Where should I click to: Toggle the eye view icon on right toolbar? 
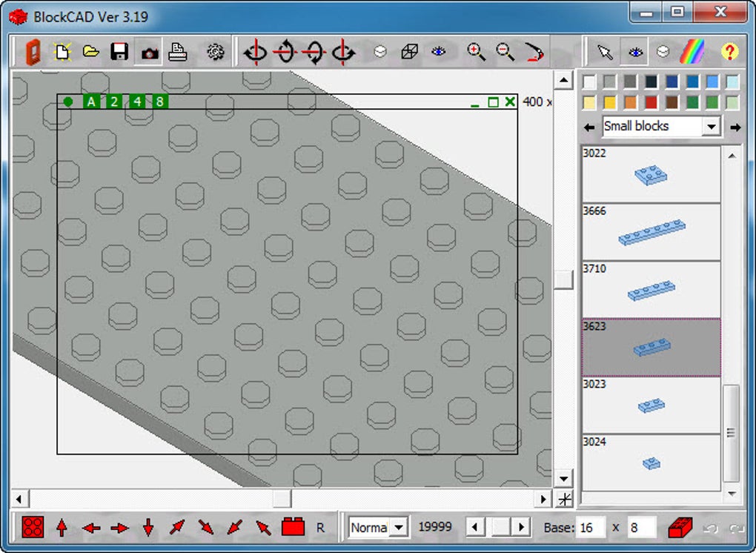(634, 52)
